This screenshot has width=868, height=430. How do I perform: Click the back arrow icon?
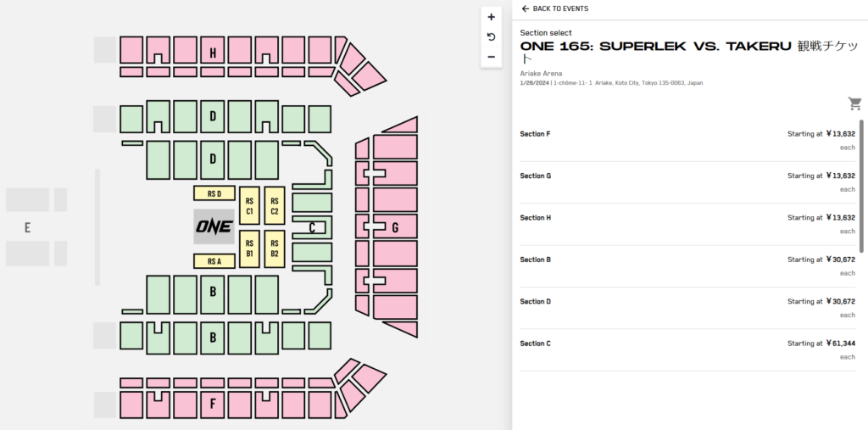coord(526,8)
